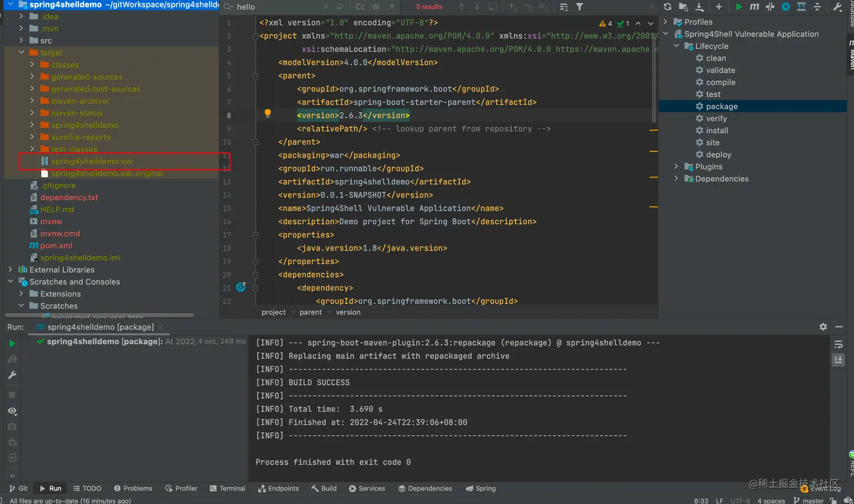Open the TODO tool window tab
This screenshot has height=504, width=854.
pyautogui.click(x=87, y=488)
